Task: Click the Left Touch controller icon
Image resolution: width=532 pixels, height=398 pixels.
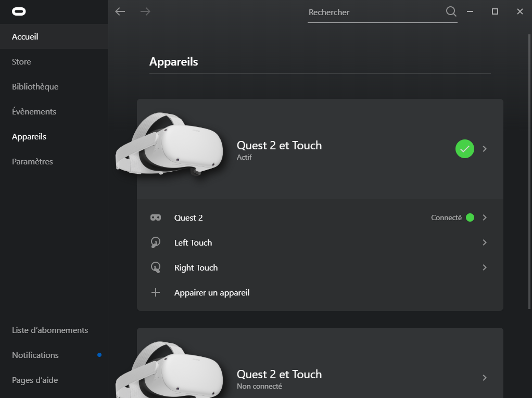Action: point(156,243)
